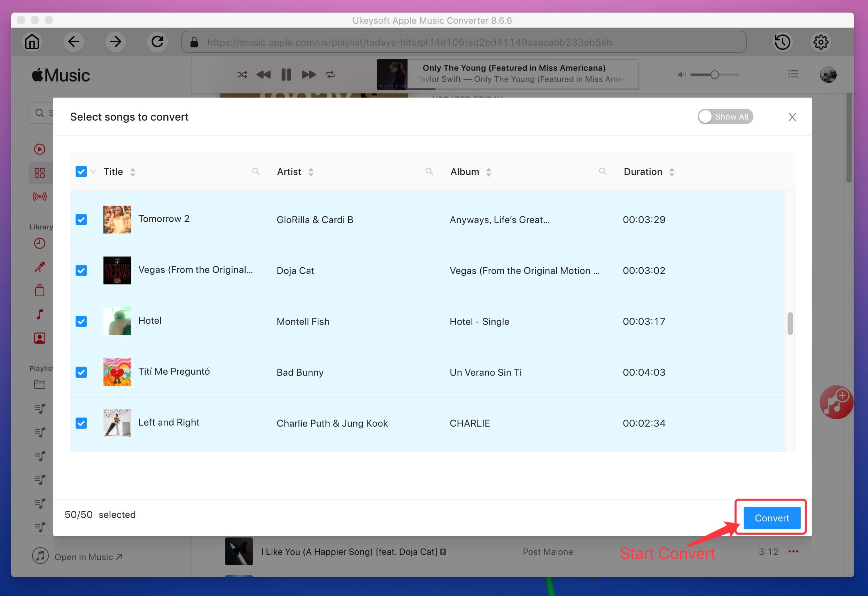Expand the Duration column sort options
Screen dimensions: 868x596
pyautogui.click(x=672, y=171)
